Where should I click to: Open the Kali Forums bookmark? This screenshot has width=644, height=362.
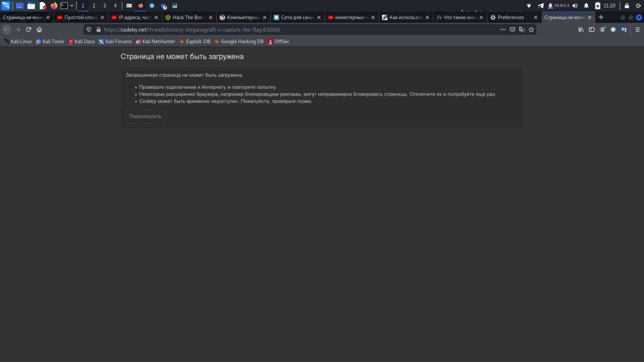pyautogui.click(x=115, y=42)
